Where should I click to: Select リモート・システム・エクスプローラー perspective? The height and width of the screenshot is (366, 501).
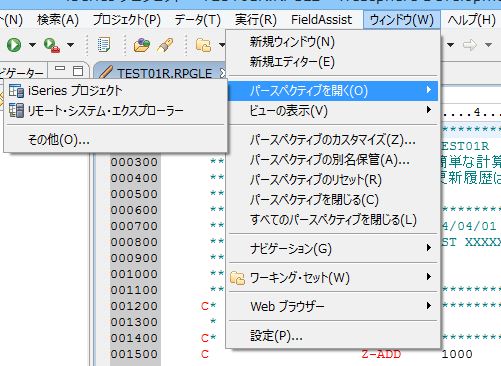116,111
